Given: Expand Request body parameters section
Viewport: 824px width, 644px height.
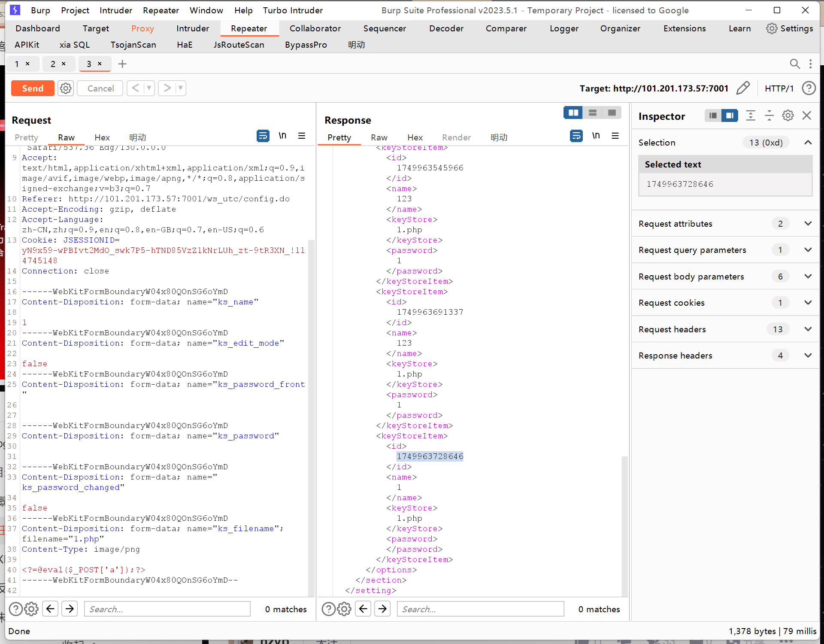Looking at the screenshot, I should (808, 276).
